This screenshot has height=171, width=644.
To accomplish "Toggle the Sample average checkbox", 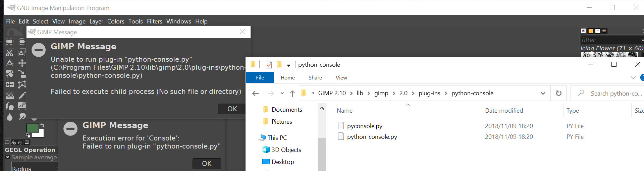I will click(x=7, y=157).
